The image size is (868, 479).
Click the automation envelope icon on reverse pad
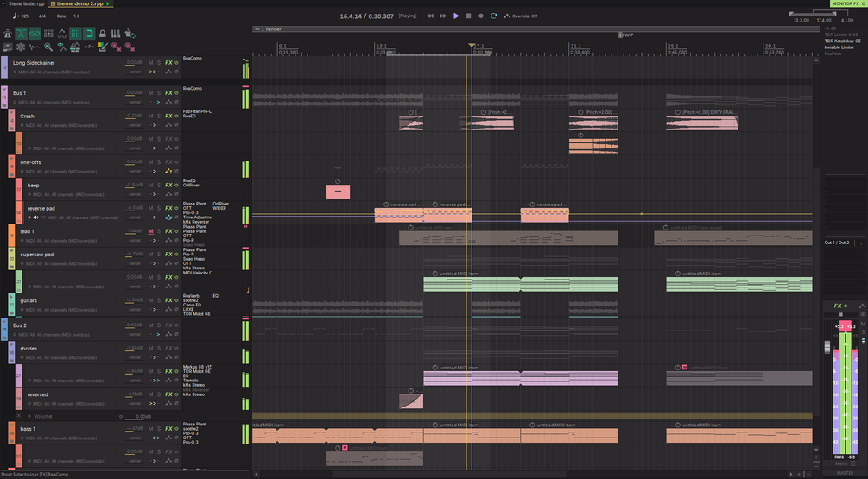click(x=168, y=217)
